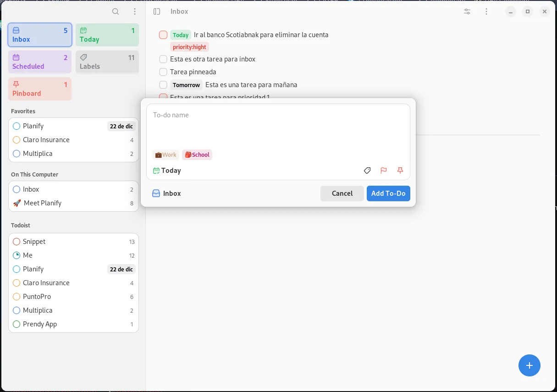Set priority with the flag icon
557x392 pixels.
coord(384,171)
